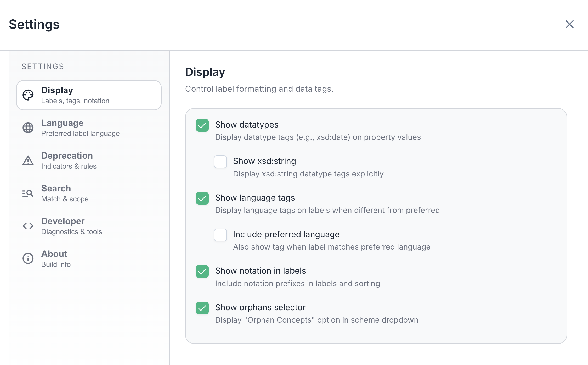Click the globe icon beside Language
This screenshot has height=365, width=588.
click(28, 128)
